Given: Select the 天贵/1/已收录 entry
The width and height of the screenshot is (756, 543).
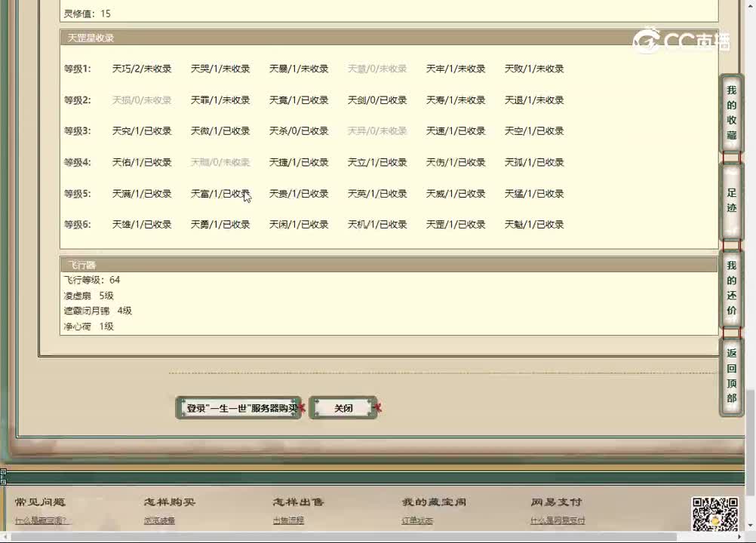Looking at the screenshot, I should click(x=299, y=194).
